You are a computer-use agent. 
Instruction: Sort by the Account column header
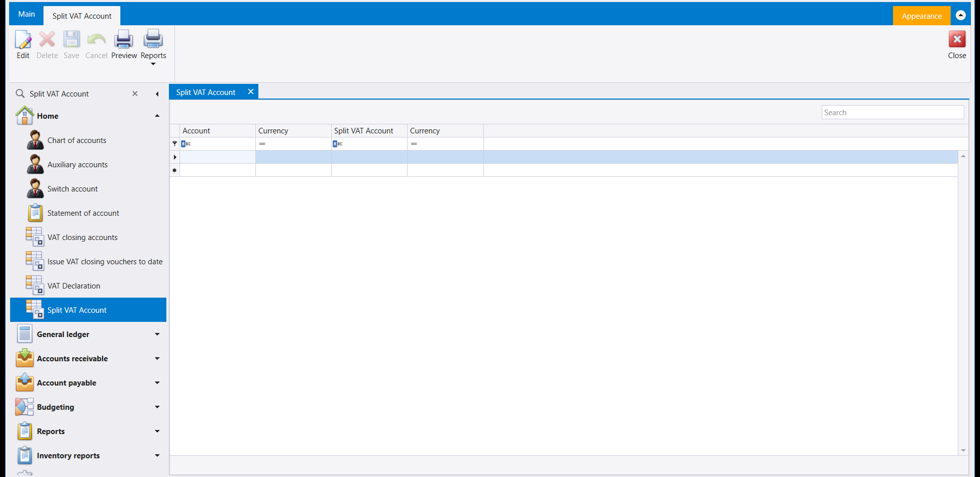click(x=217, y=130)
